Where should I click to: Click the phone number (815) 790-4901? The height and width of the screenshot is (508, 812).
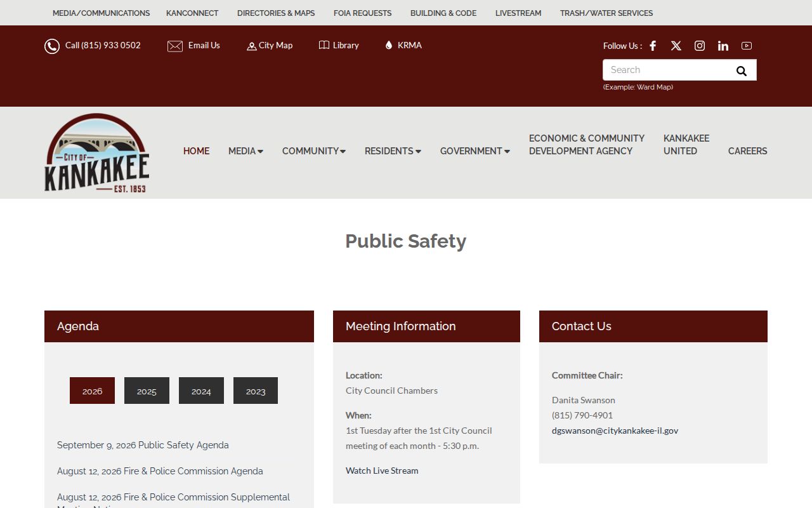tap(582, 415)
